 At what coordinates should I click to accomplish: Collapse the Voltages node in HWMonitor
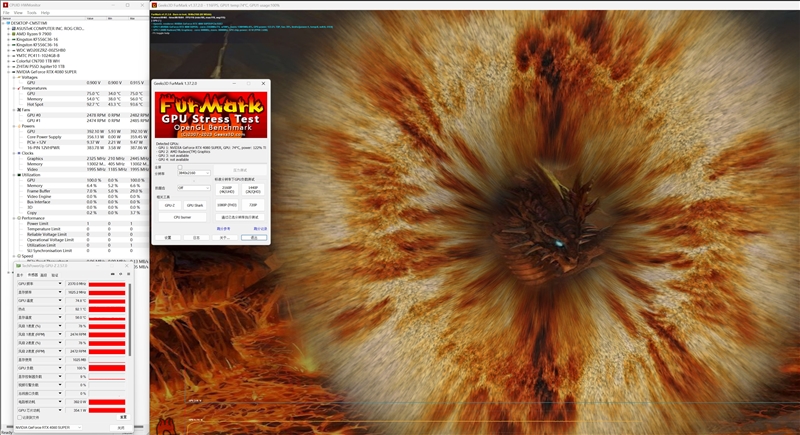[14, 77]
